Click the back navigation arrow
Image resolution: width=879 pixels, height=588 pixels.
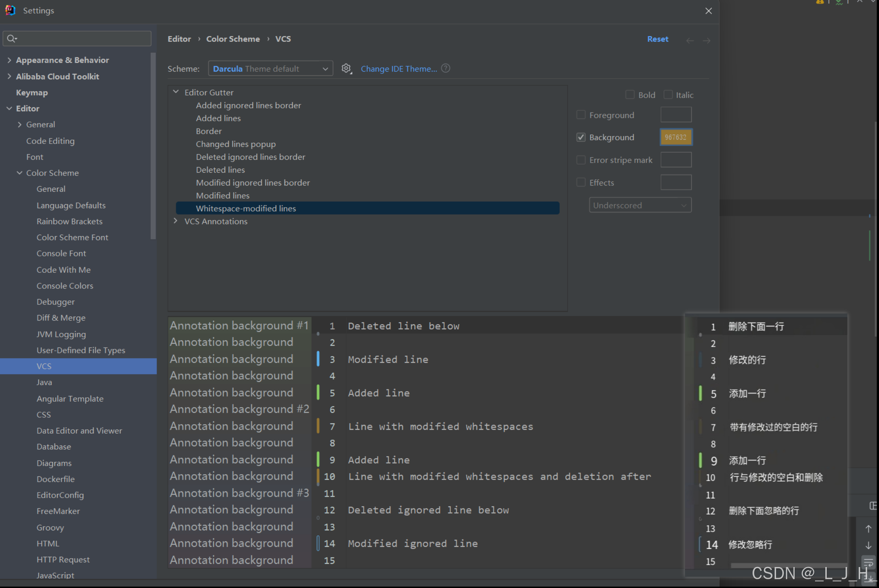click(689, 40)
